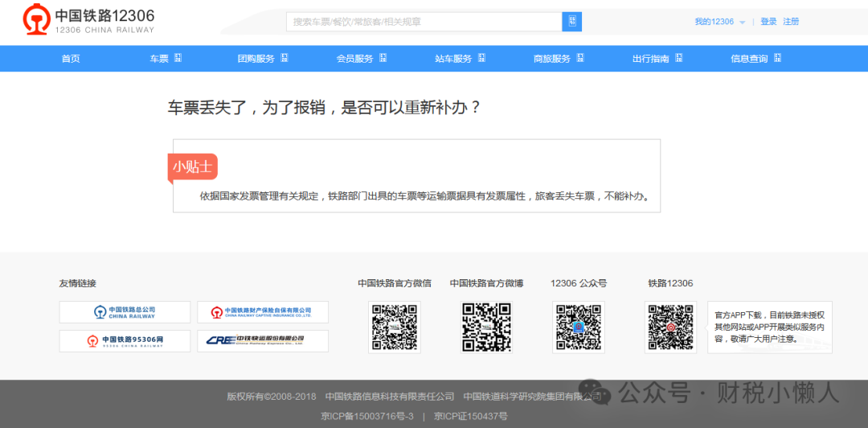Open the 首页 menu item
This screenshot has width=868, height=428.
[x=71, y=59]
